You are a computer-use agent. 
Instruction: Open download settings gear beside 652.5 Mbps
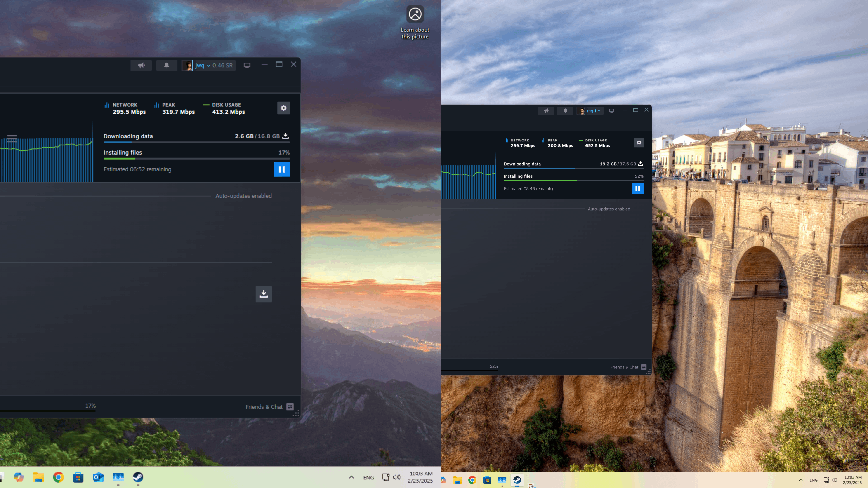coord(639,143)
